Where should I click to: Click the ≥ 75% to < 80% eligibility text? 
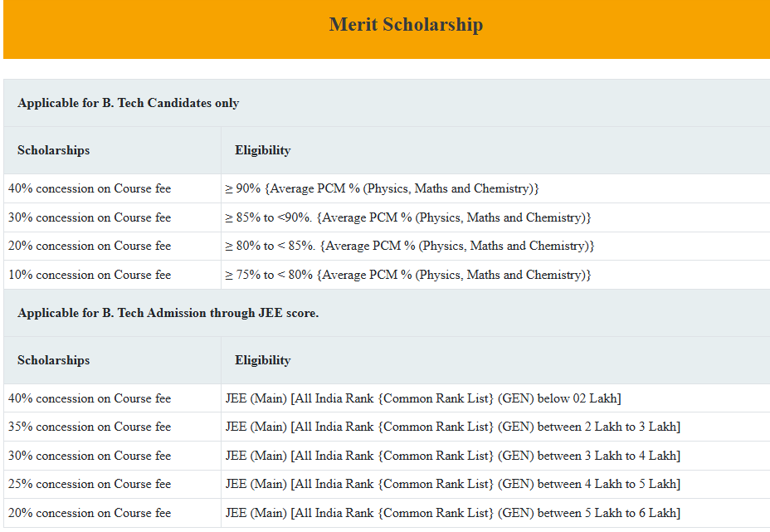pos(407,275)
